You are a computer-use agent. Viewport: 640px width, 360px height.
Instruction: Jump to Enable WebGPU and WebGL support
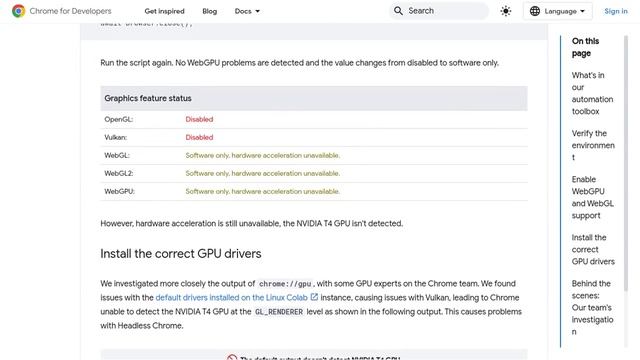(593, 198)
